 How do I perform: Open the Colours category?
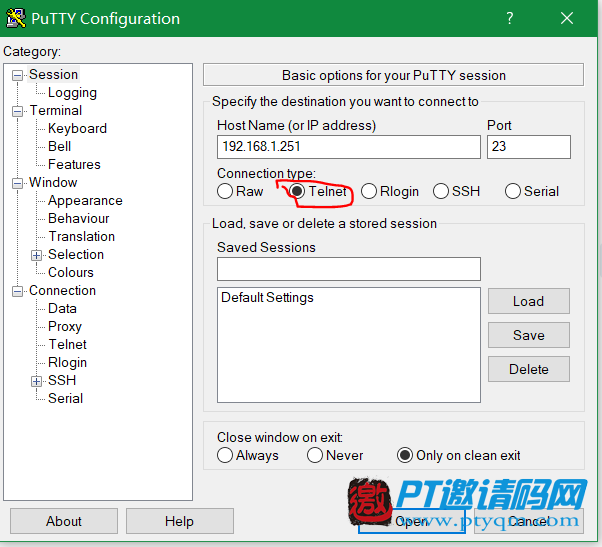click(71, 273)
